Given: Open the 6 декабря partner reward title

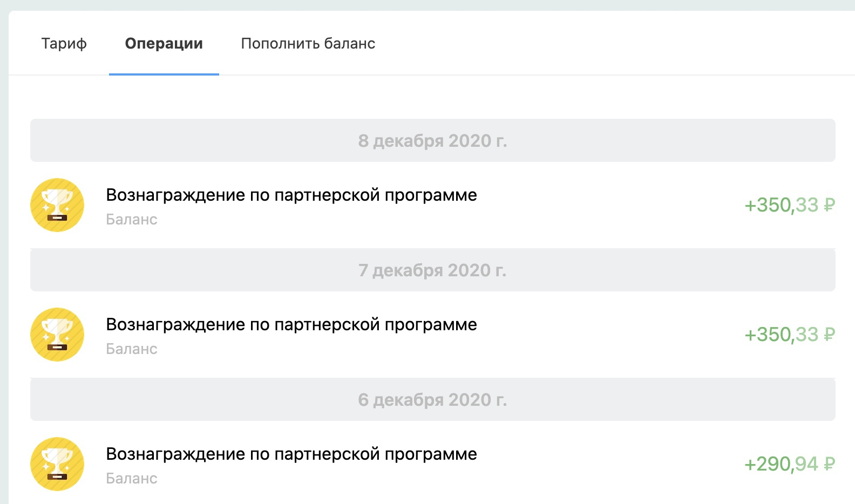Looking at the screenshot, I should [291, 454].
